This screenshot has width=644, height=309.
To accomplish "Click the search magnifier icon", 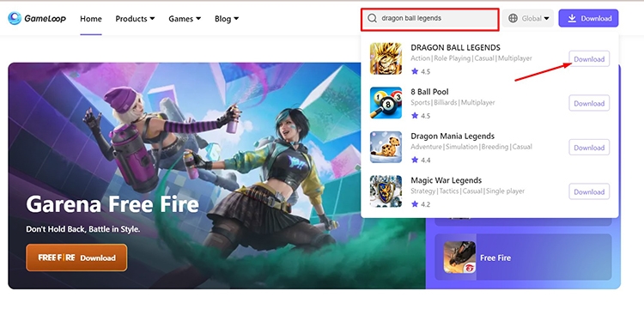I will click(372, 19).
